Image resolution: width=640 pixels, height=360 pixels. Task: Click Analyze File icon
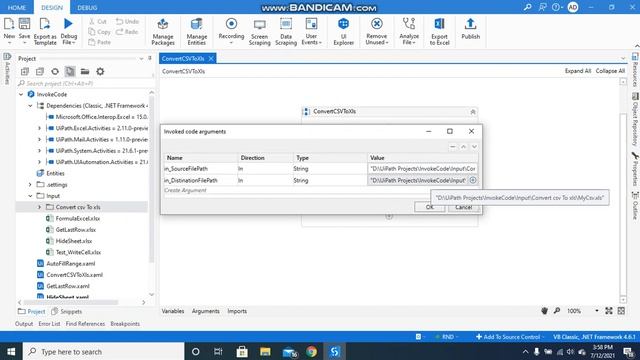coord(409,24)
